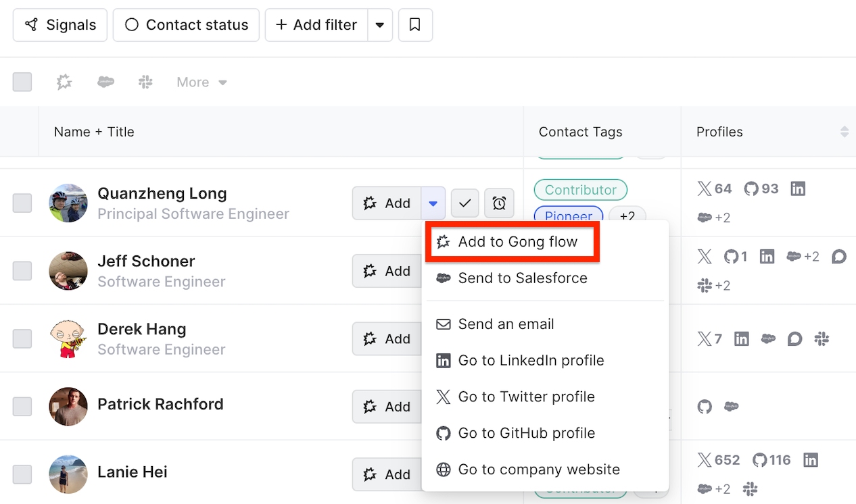Toggle the select-all checkbox

(x=22, y=82)
